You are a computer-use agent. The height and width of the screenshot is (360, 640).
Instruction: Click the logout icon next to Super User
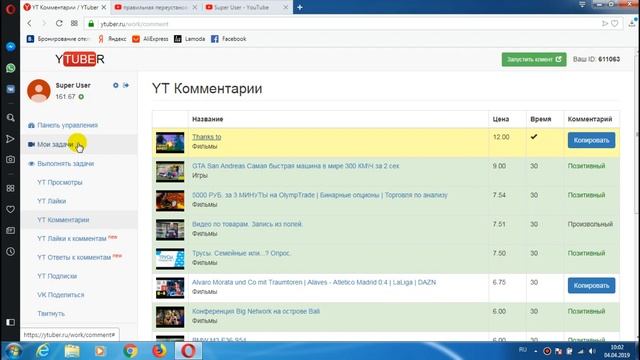point(126,85)
